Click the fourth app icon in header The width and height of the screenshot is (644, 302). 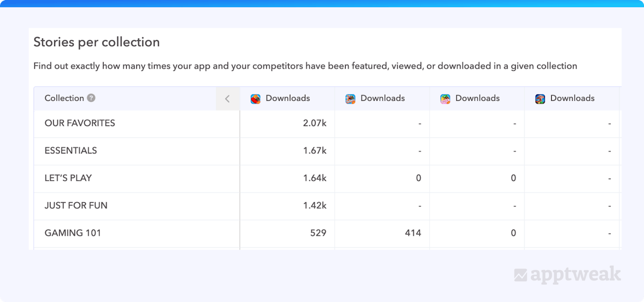point(540,99)
